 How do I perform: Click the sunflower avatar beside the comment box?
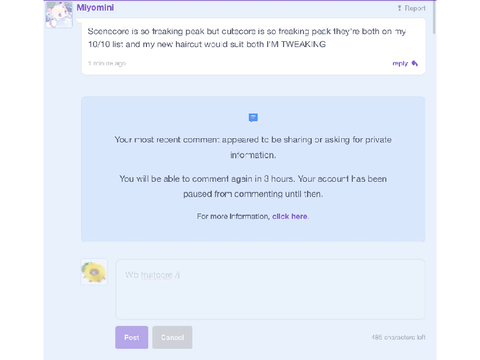click(x=94, y=272)
